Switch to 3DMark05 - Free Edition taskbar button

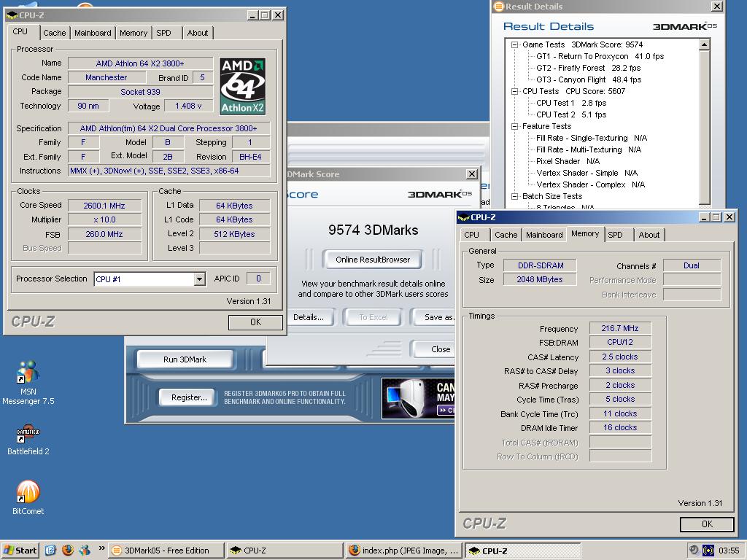point(166,551)
